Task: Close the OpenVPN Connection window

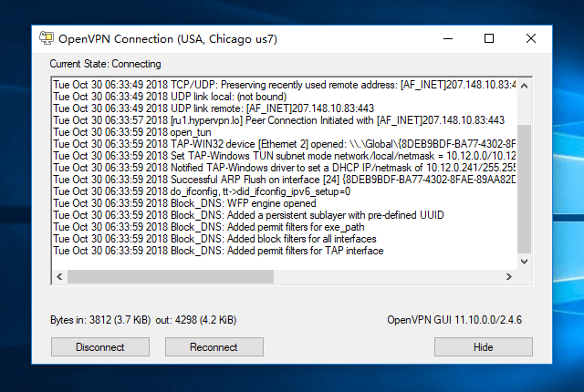Action: pyautogui.click(x=531, y=38)
